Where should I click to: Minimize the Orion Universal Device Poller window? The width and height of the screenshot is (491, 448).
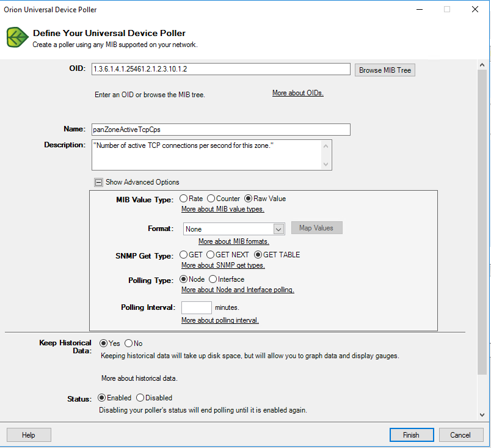tap(420, 10)
